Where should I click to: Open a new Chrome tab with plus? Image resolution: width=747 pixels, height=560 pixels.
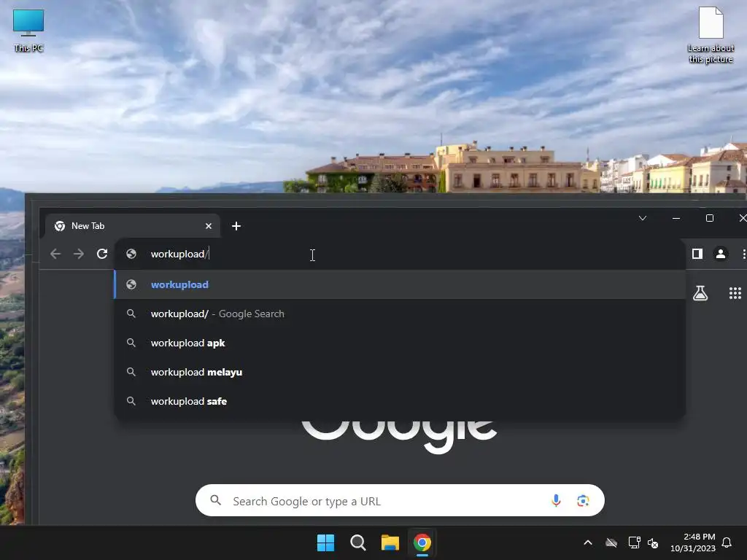click(236, 226)
